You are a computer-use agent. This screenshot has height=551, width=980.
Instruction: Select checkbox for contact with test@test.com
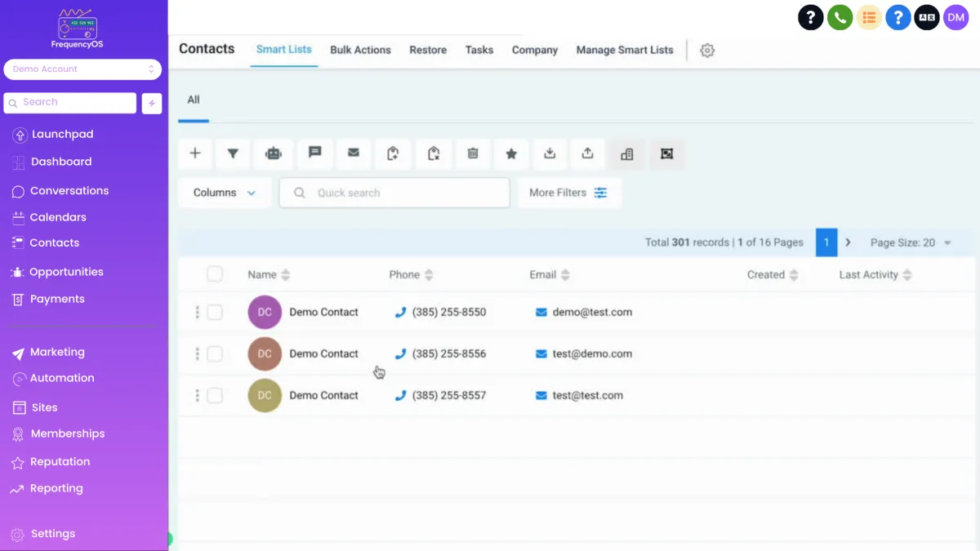[215, 395]
